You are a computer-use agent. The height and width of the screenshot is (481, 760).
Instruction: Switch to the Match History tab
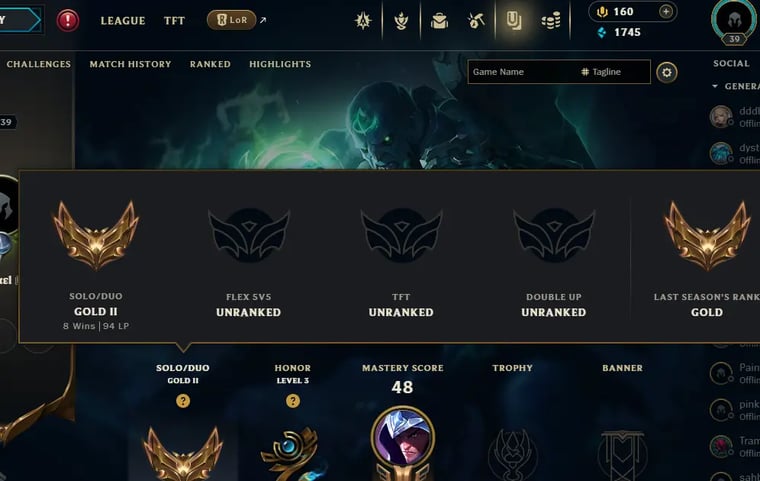[x=130, y=64]
